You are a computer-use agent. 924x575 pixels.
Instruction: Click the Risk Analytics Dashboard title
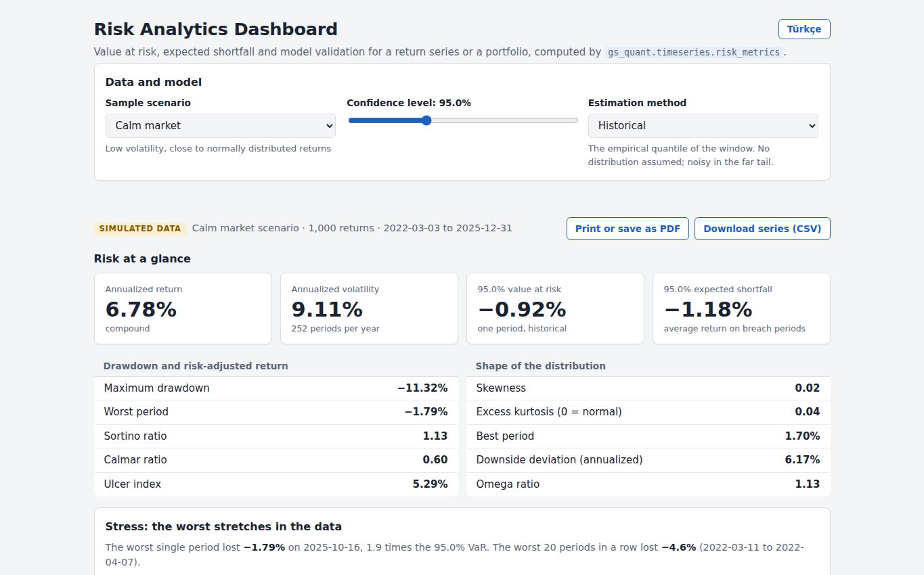tap(216, 29)
